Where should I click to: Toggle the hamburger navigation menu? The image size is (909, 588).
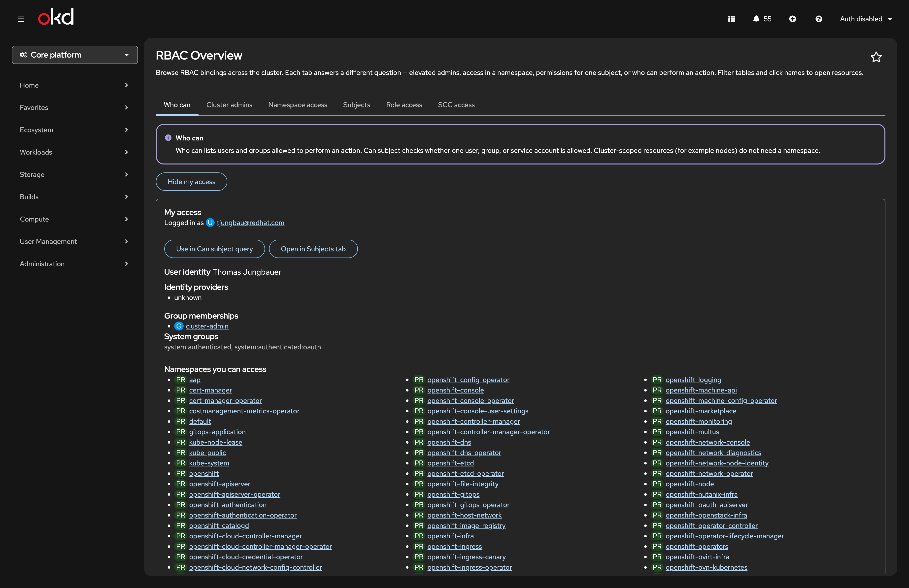(x=21, y=19)
